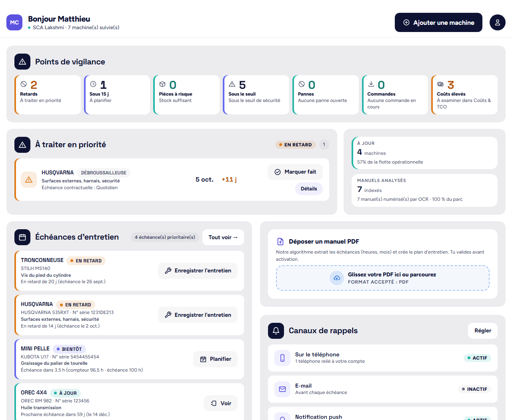Click Ajouter une machine button
Viewport: 512px width, 420px height.
[x=438, y=22]
